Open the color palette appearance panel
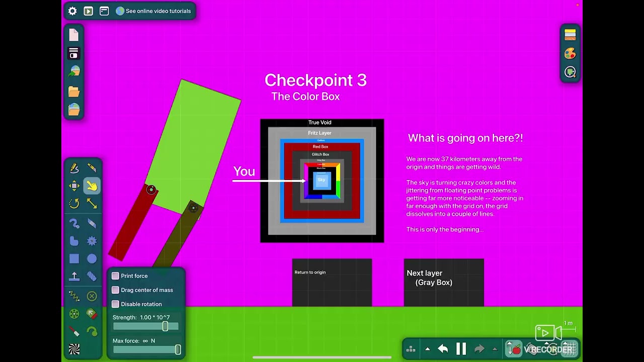 (x=570, y=53)
